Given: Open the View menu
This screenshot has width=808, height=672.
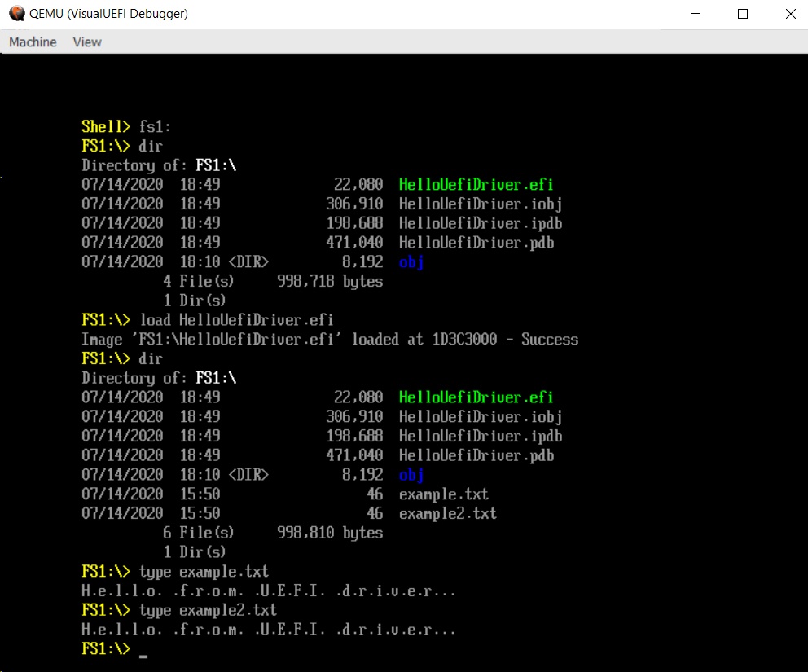Looking at the screenshot, I should [87, 42].
